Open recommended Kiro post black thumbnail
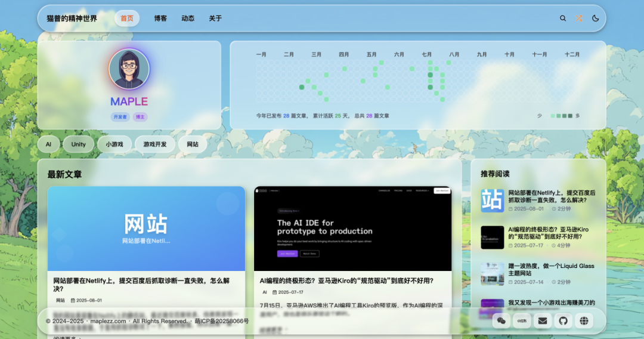This screenshot has width=644, height=339. coord(493,237)
